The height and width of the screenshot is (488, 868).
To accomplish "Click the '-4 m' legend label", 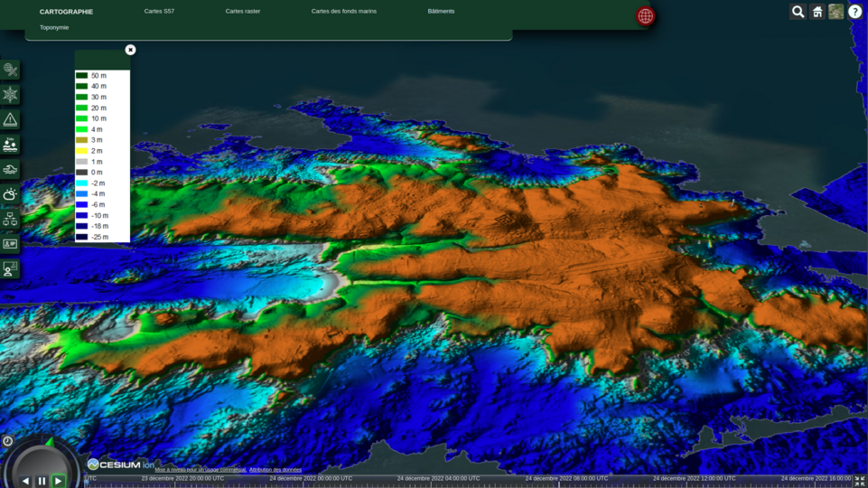I will coord(98,194).
